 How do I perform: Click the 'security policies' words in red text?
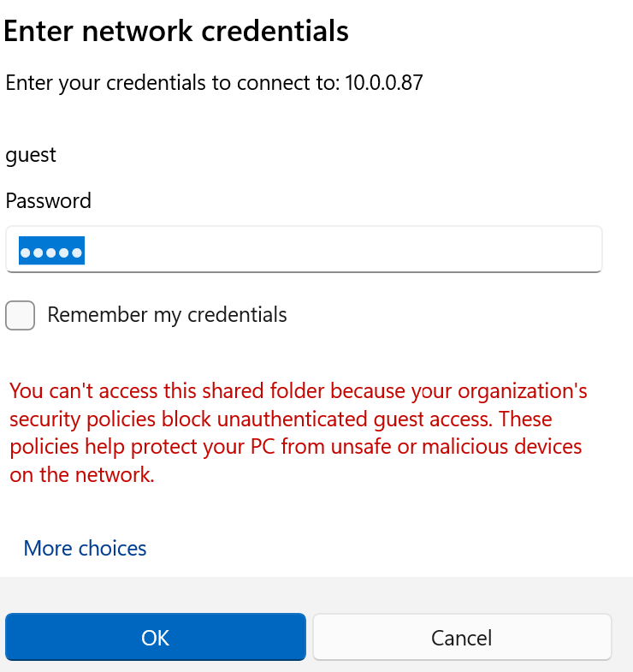[x=82, y=419]
